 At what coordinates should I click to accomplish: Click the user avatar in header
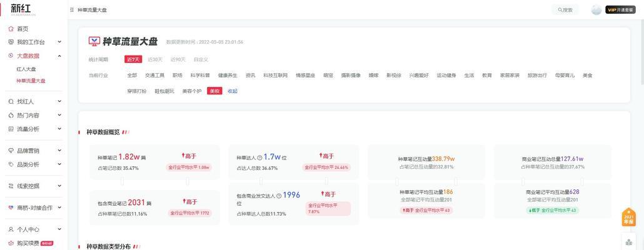click(596, 10)
